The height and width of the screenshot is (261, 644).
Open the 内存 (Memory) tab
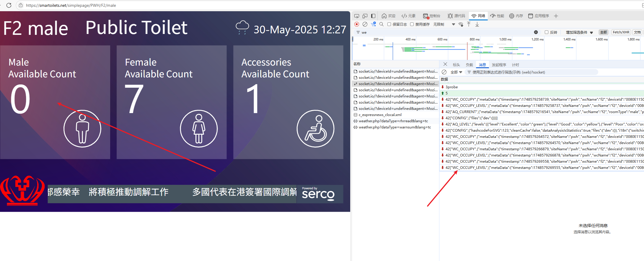coord(516,16)
